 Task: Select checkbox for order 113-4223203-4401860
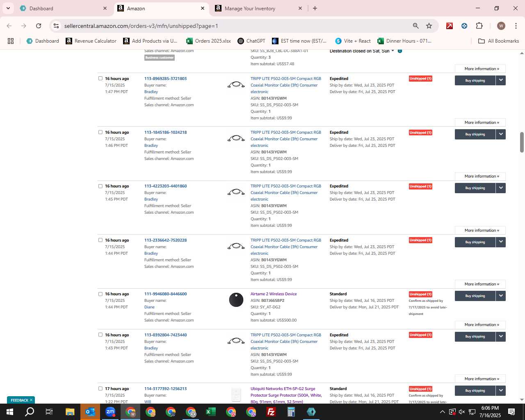pyautogui.click(x=100, y=186)
